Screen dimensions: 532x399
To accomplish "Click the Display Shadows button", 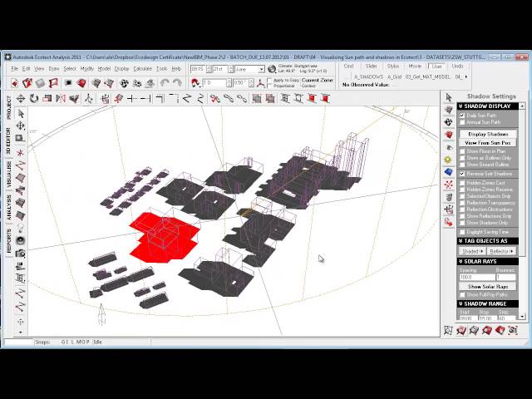I will (x=488, y=134).
